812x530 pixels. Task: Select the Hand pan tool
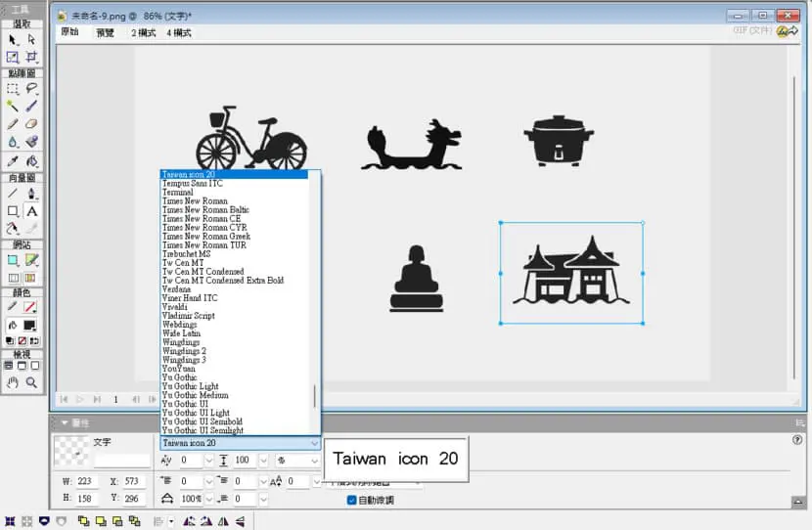tap(13, 382)
